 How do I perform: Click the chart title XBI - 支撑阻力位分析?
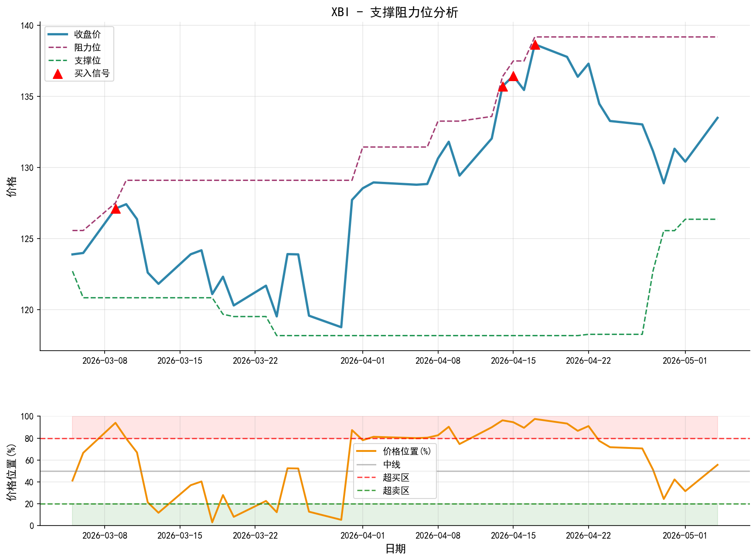click(395, 12)
